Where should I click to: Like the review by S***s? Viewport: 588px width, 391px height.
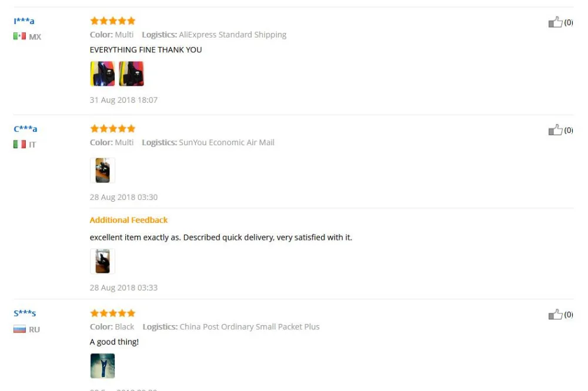click(556, 314)
